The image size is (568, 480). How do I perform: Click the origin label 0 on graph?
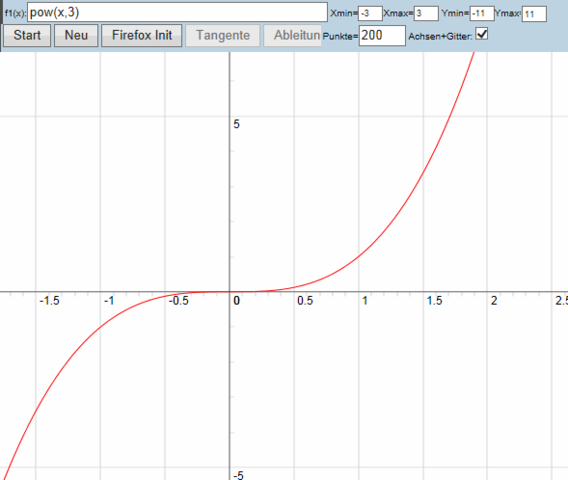[x=237, y=301]
